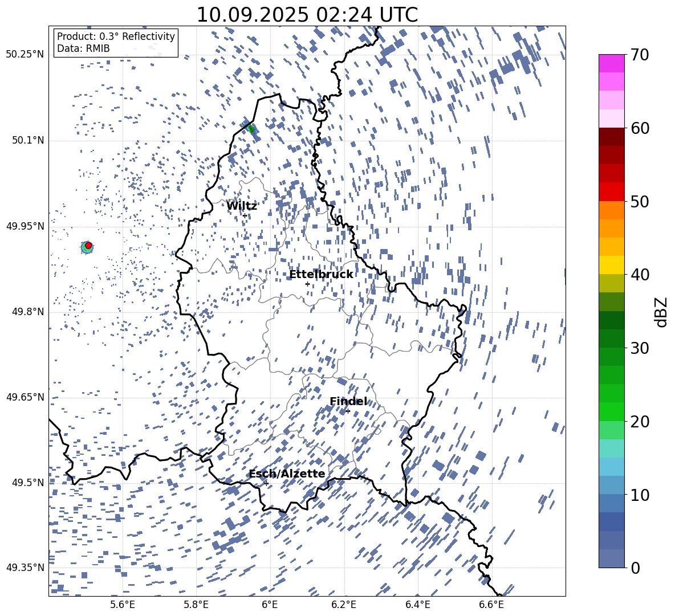Select the Wiltz city label

click(242, 206)
